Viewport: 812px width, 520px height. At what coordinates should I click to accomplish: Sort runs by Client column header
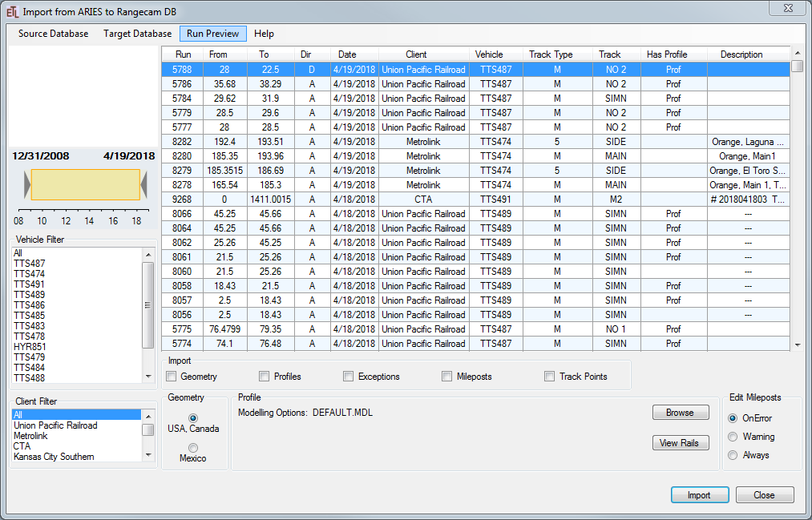tap(416, 54)
